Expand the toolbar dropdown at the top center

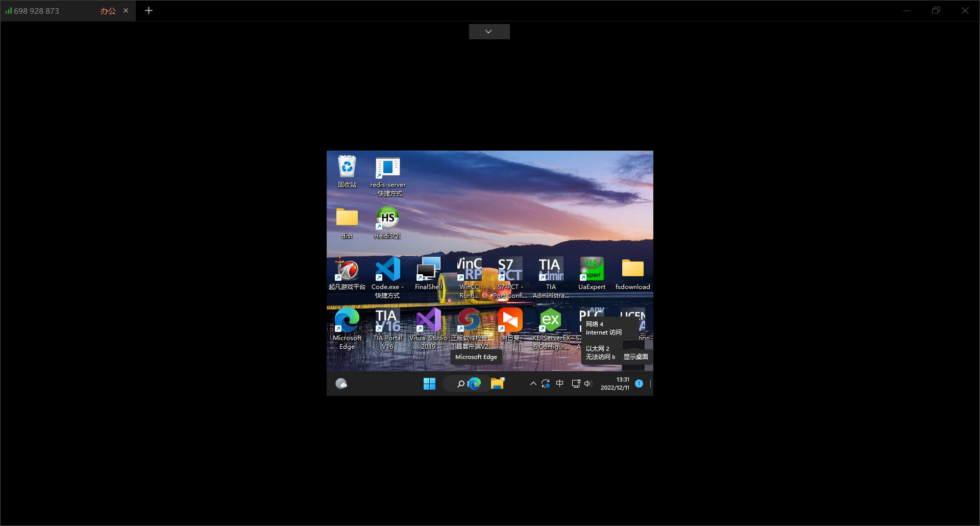pos(489,32)
